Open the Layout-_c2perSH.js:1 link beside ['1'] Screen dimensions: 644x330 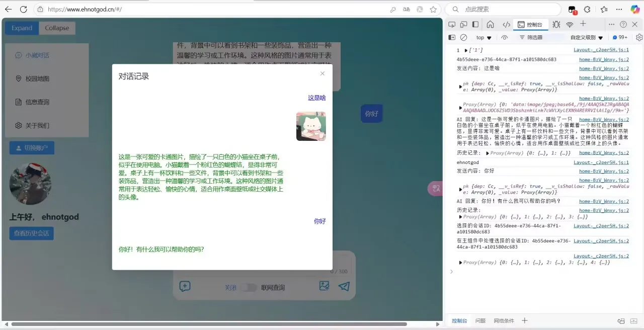coord(601,50)
